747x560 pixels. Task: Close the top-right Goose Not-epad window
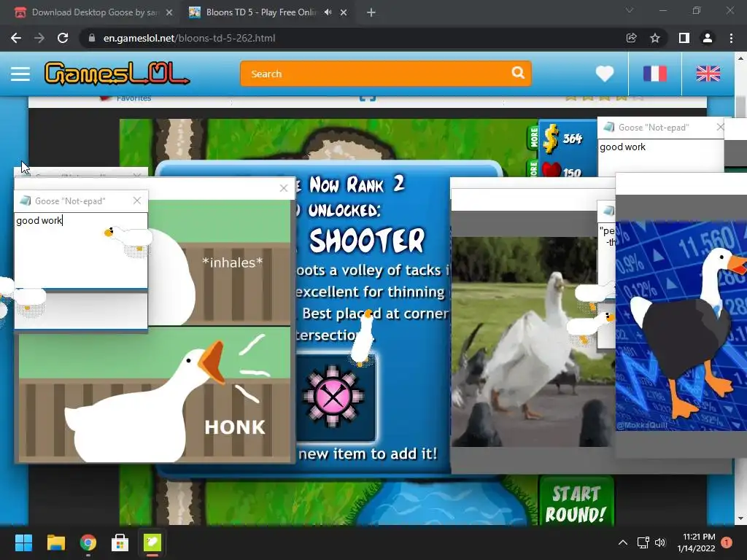720,127
